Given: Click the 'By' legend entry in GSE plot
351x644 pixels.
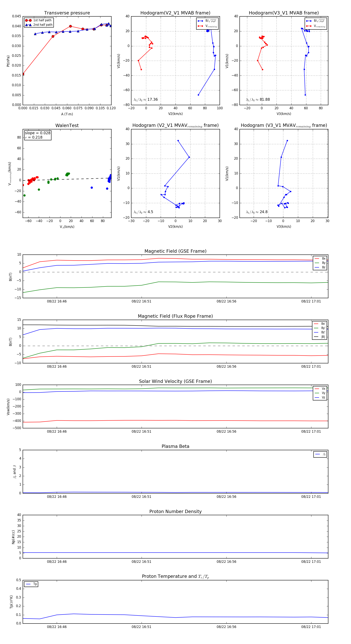Looking at the screenshot, I should pos(320,263).
